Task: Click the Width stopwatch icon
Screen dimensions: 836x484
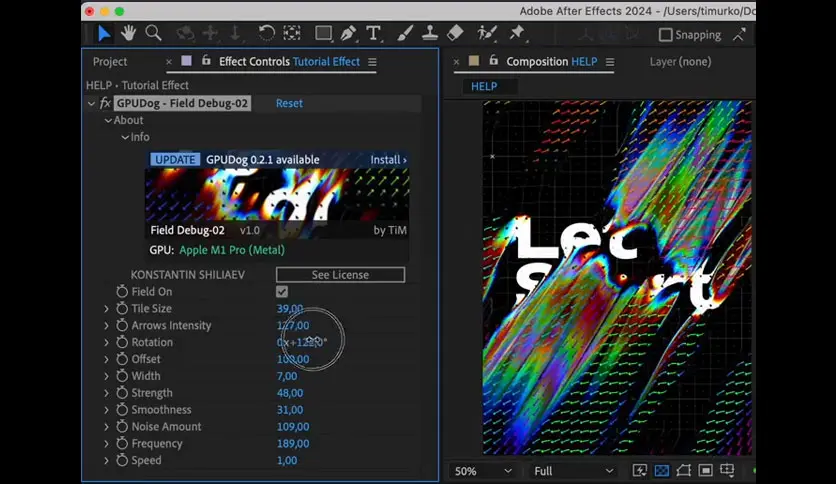Action: (122, 376)
